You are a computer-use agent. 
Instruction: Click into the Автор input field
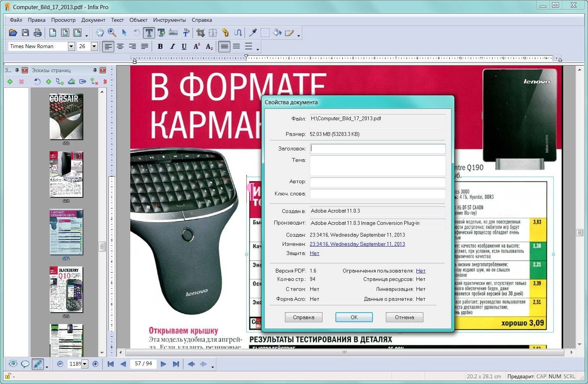[x=377, y=182]
